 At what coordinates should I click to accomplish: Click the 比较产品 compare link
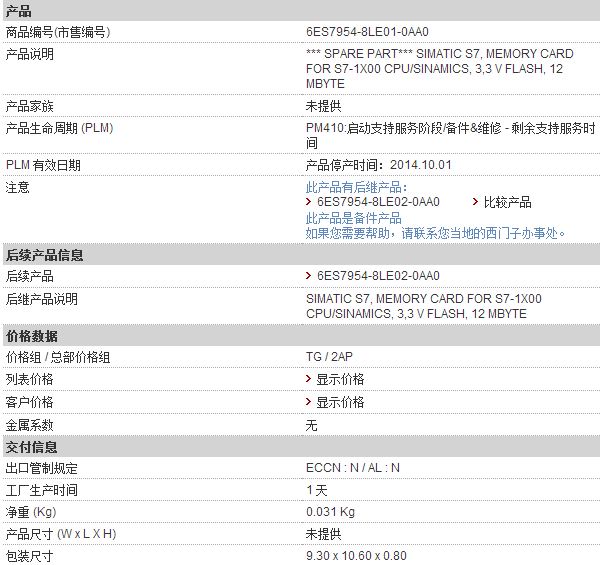(x=507, y=202)
